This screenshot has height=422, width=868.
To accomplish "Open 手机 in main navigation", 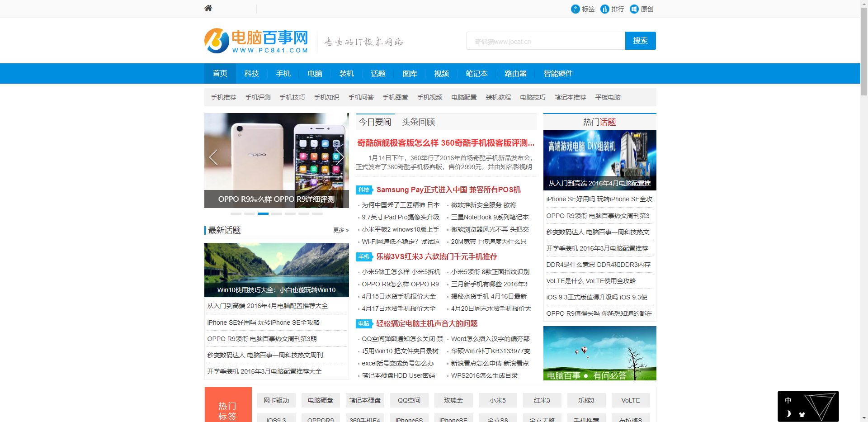I will (283, 73).
